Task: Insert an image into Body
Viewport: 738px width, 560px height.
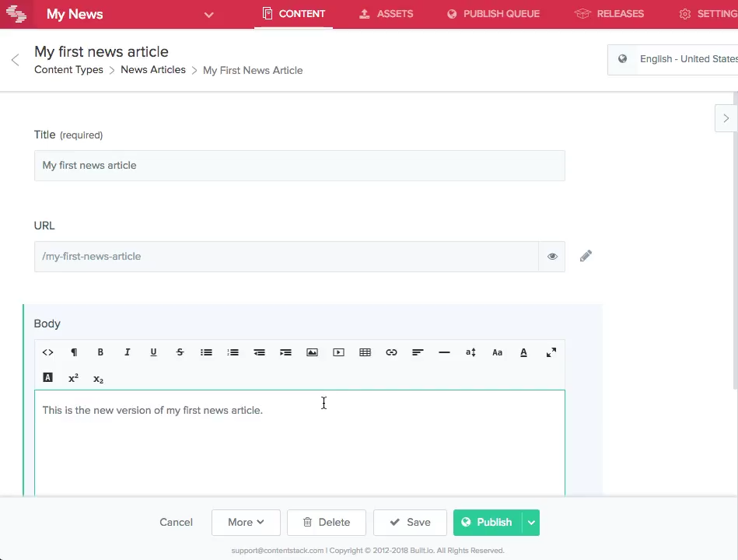Action: tap(312, 352)
